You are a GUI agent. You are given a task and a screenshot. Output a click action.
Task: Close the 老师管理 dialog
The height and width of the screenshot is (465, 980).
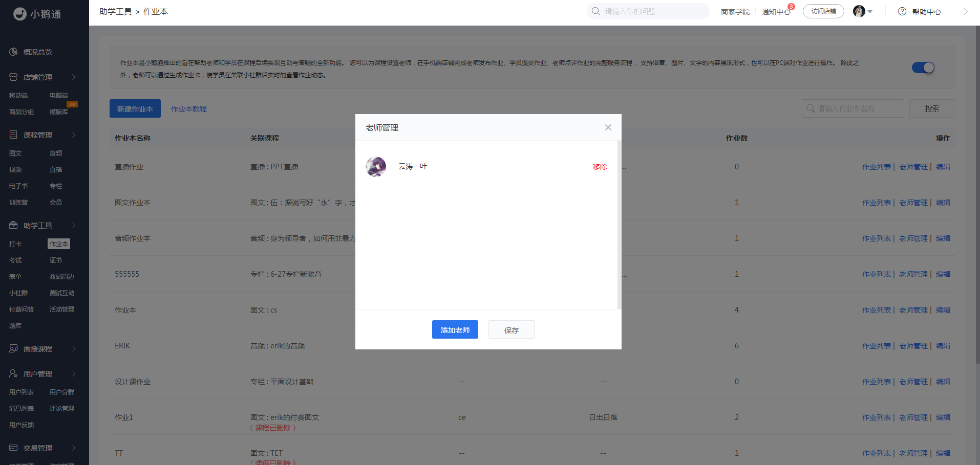click(x=608, y=127)
